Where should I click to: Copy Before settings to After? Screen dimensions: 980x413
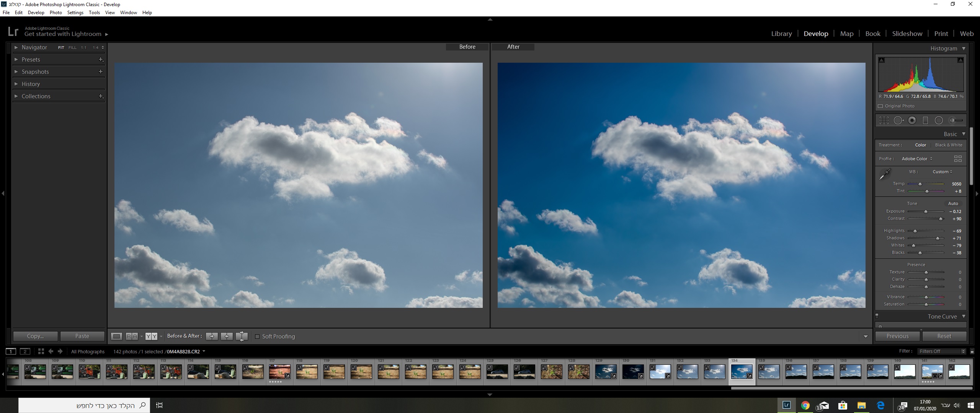coord(212,336)
